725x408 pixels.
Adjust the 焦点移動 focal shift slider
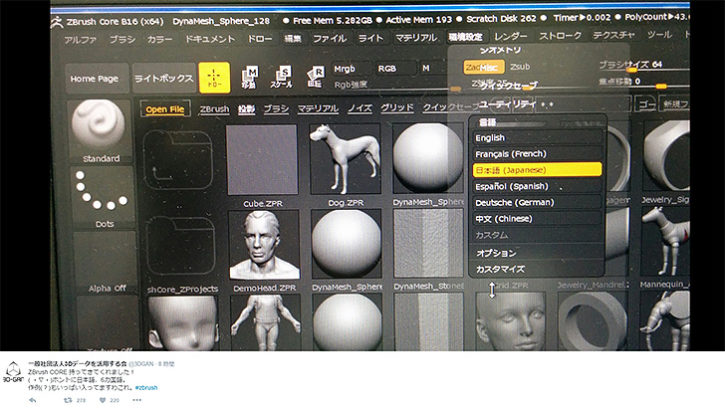(x=644, y=83)
